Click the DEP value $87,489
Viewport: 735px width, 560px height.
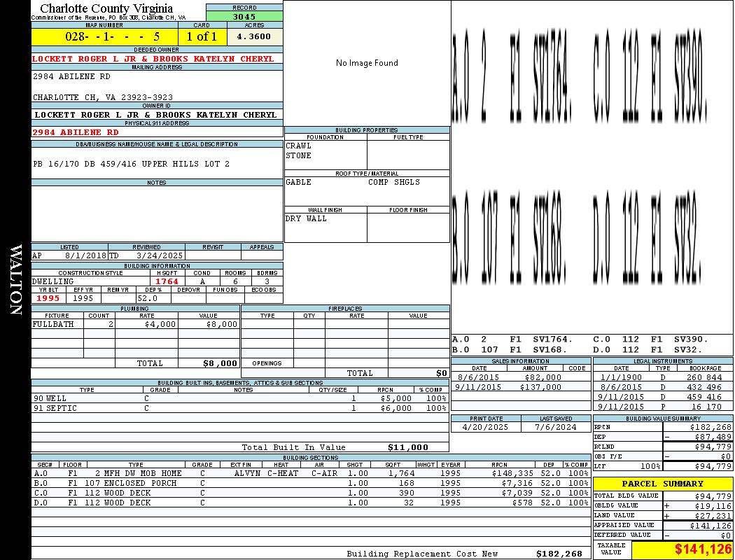[713, 437]
